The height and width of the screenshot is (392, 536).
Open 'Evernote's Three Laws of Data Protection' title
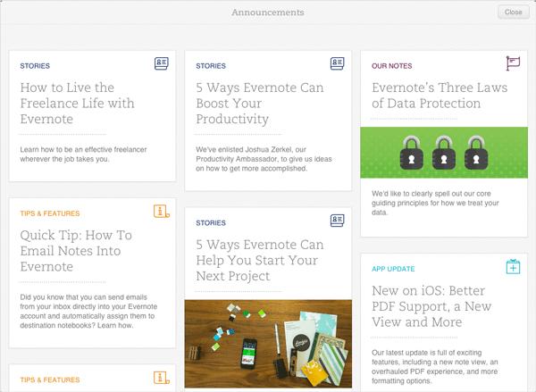tap(438, 96)
